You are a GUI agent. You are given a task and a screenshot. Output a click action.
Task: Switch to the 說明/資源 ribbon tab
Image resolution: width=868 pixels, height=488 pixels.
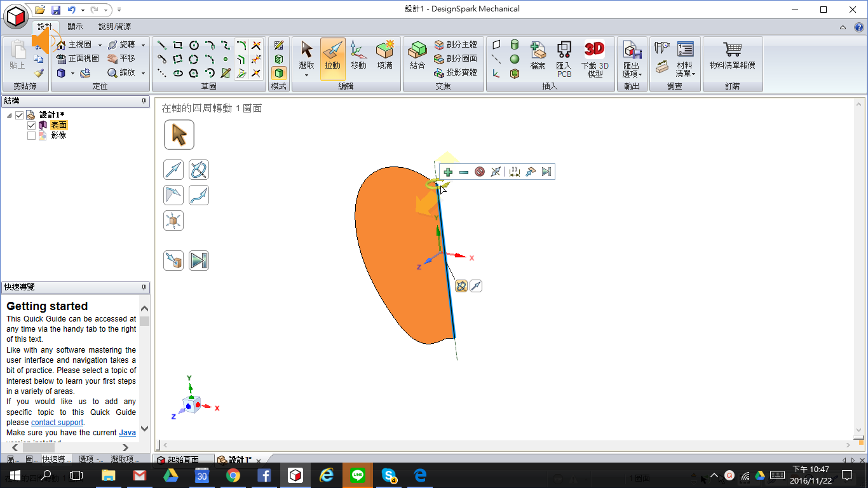pyautogui.click(x=114, y=27)
